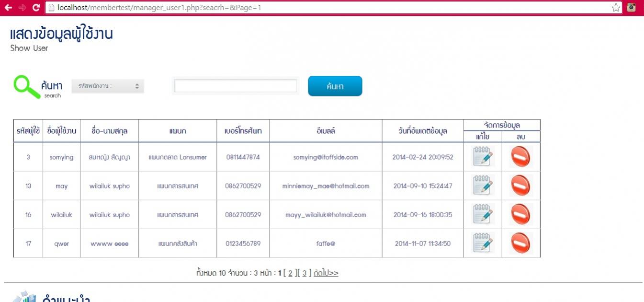Edit user may's record
Image resolution: width=644 pixels, height=302 pixels.
[483, 186]
